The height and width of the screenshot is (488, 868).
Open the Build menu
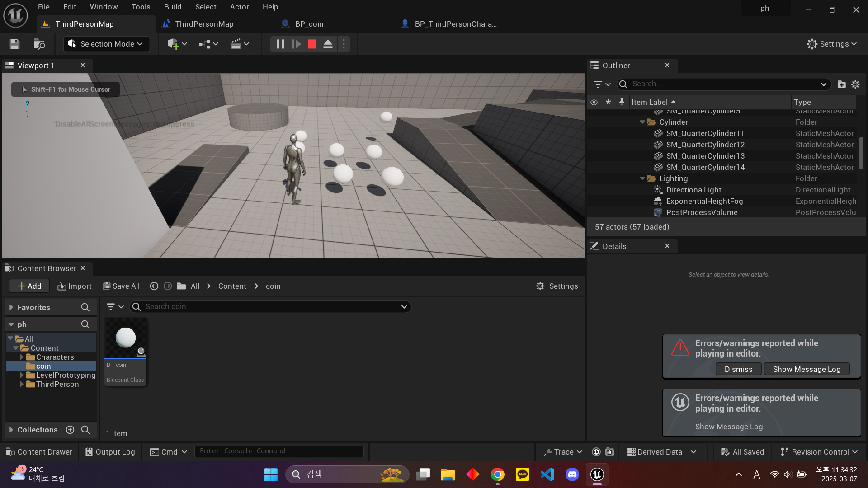click(173, 7)
